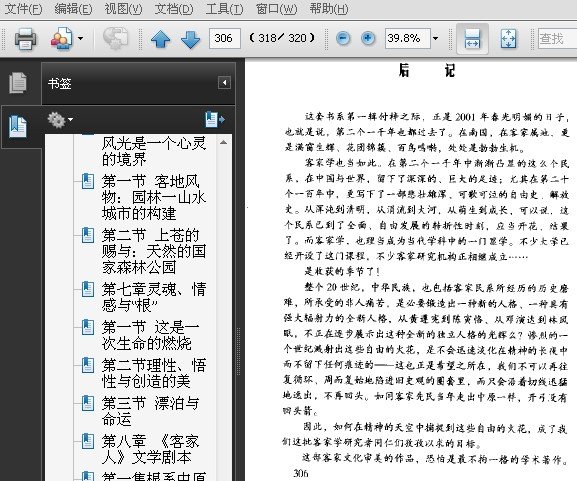
Task: Click the zoom percentage field 39.8%
Action: [x=408, y=38]
